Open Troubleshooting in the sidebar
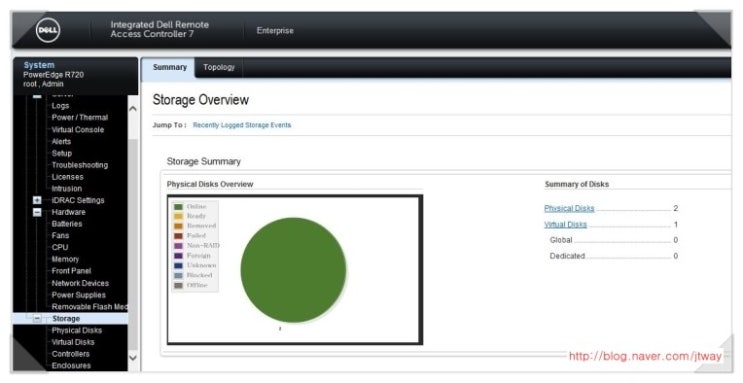This screenshot has width=743, height=383. (80, 165)
